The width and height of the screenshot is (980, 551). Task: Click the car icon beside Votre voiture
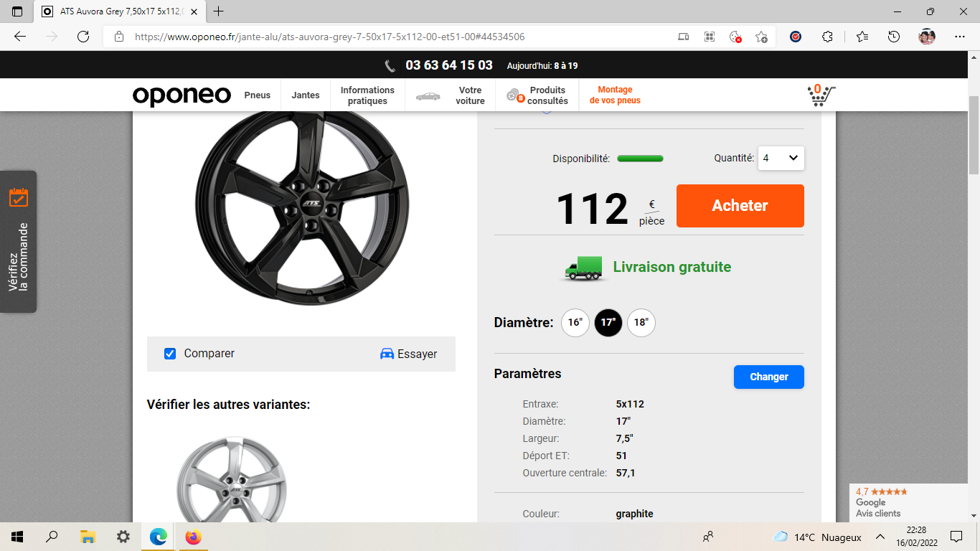[428, 96]
